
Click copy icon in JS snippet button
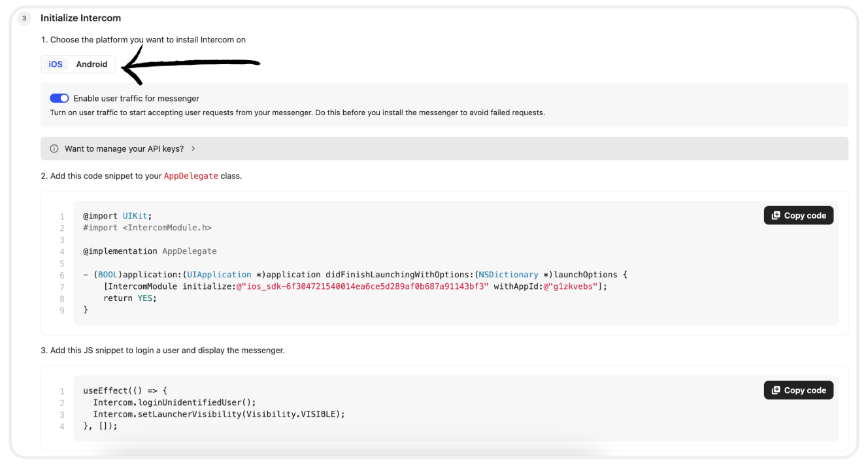point(776,390)
